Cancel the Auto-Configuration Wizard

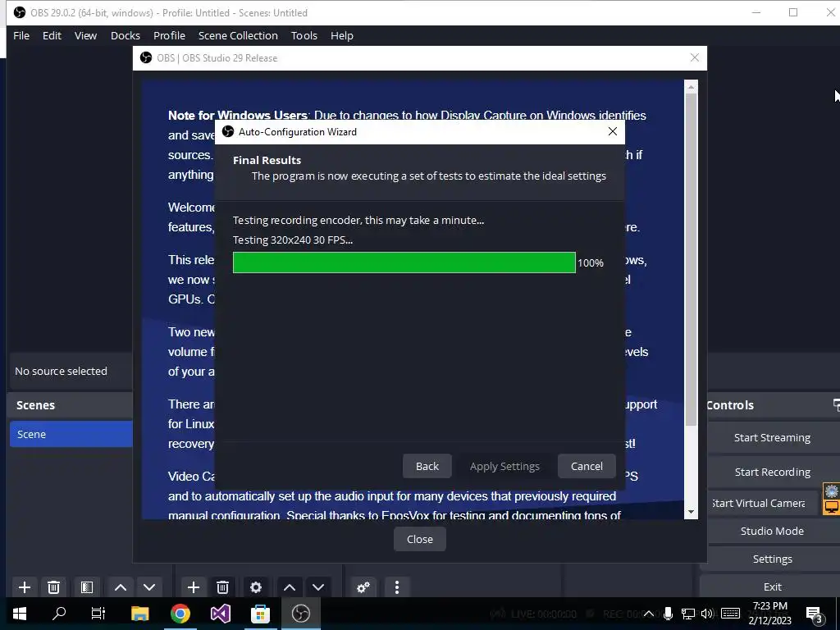pos(587,466)
